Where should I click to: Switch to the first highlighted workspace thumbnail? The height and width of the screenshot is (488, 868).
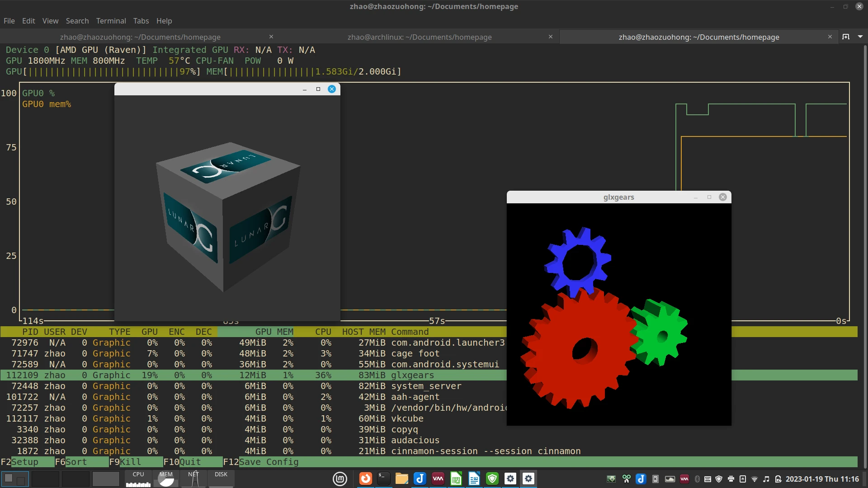click(15, 479)
